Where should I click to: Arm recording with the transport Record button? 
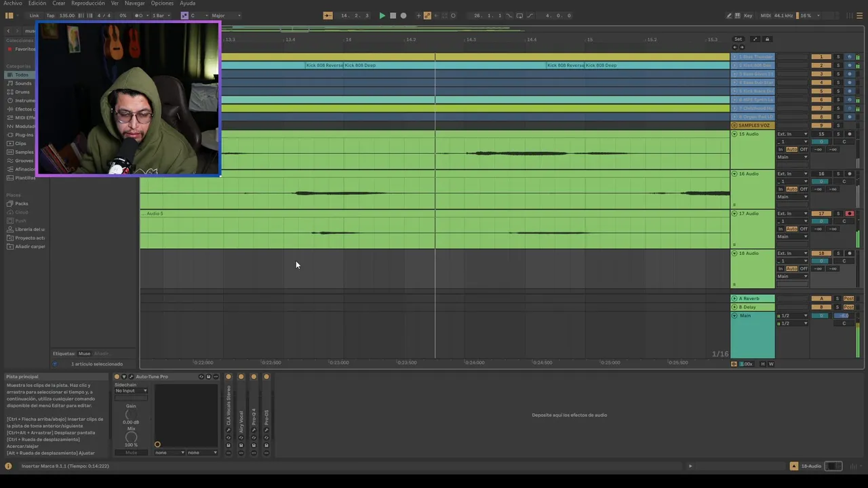pyautogui.click(x=403, y=16)
